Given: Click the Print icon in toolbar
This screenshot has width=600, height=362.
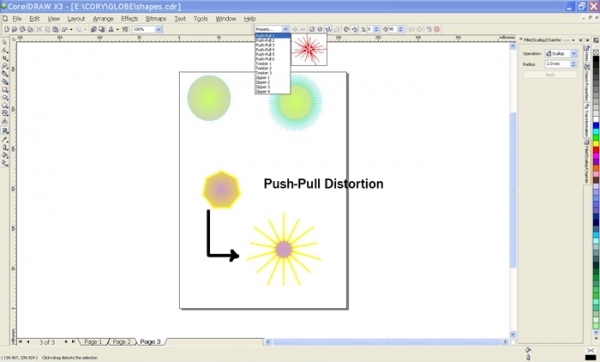Looking at the screenshot, I should pos(30,29).
